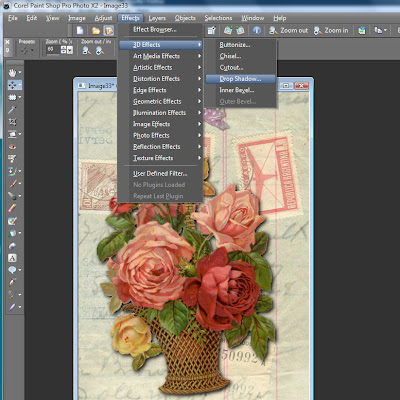The width and height of the screenshot is (400, 400).
Task: Open the File menu
Action: pos(13,18)
